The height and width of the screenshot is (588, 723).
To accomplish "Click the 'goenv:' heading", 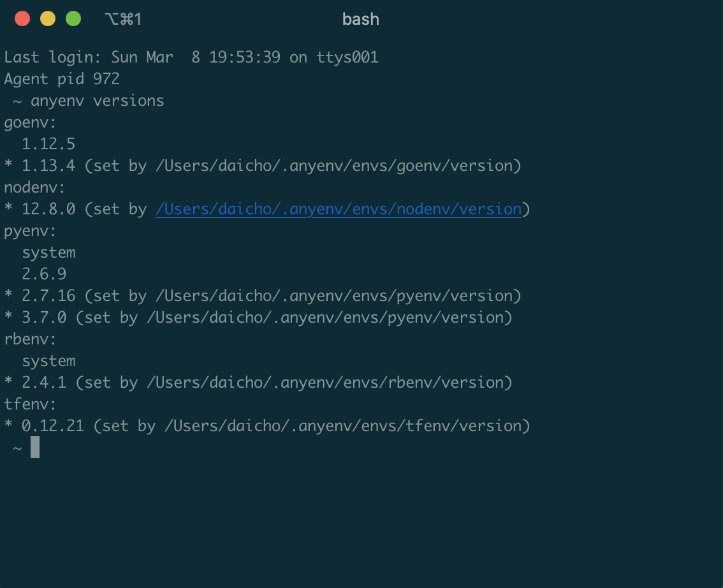I will pyautogui.click(x=30, y=122).
